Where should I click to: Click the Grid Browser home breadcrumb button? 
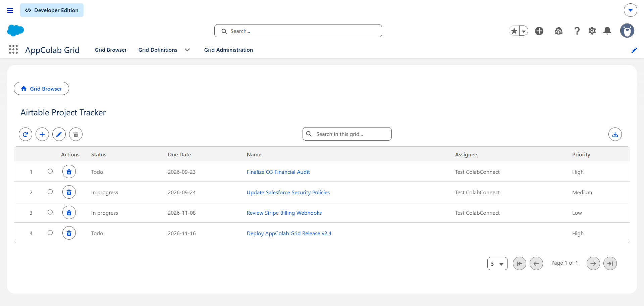click(41, 89)
